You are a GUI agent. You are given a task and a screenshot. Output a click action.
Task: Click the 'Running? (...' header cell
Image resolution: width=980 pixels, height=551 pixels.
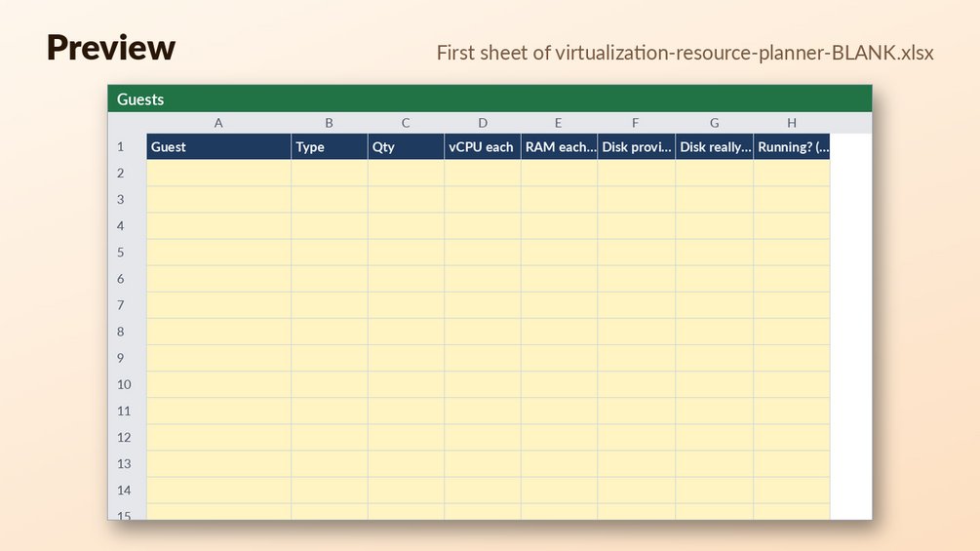(791, 147)
